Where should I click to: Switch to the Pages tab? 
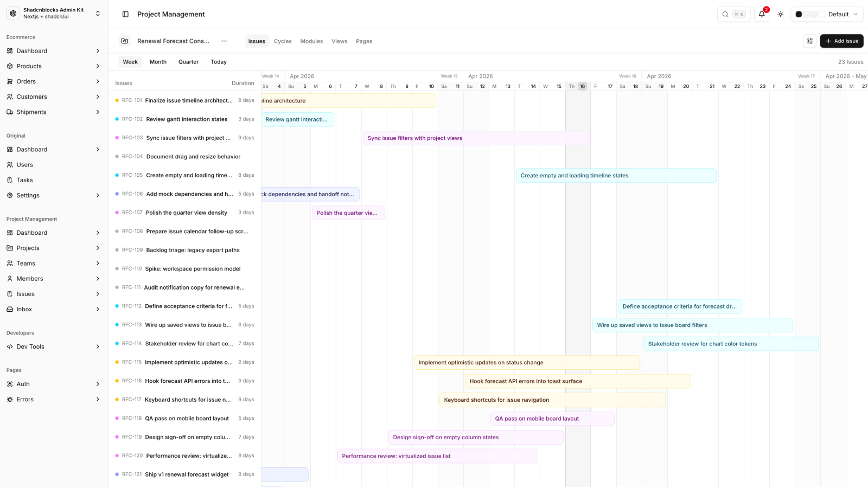(x=364, y=41)
